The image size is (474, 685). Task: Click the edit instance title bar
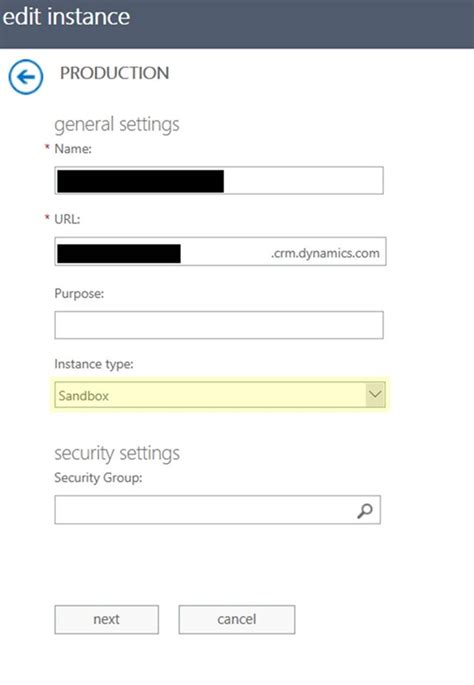point(237,24)
